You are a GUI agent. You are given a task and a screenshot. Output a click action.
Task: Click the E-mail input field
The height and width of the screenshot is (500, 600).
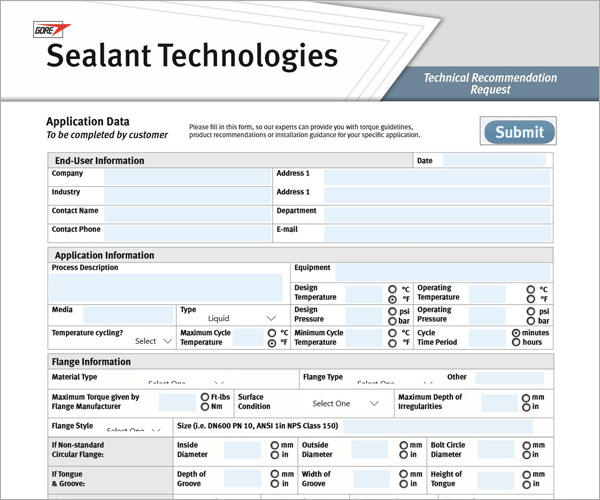pos(437,233)
